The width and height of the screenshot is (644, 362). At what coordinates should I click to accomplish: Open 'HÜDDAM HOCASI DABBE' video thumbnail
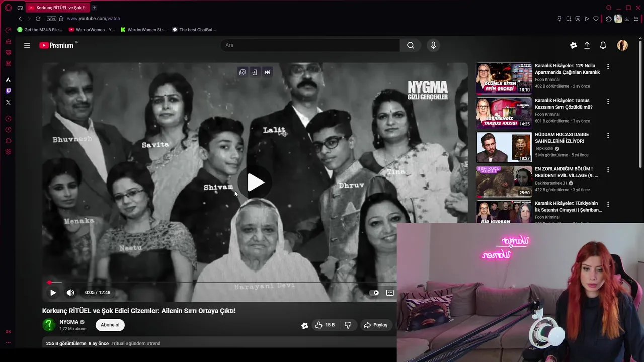tap(504, 147)
